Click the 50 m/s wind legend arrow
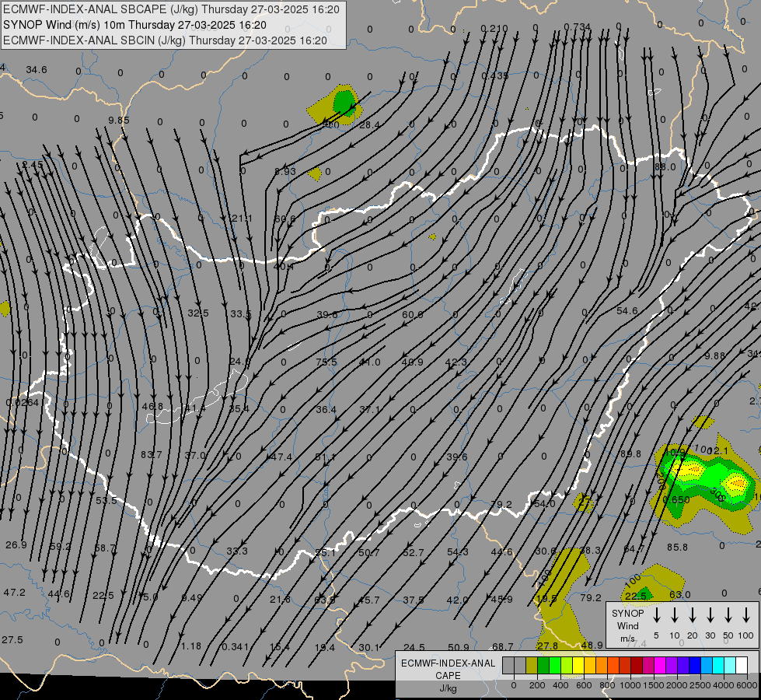This screenshot has width=761, height=700. [728, 615]
